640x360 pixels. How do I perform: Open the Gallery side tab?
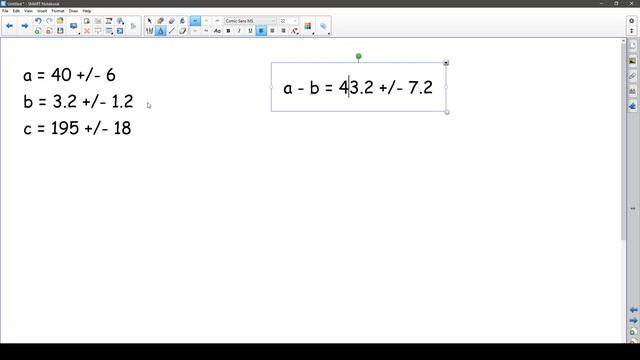coord(632,61)
